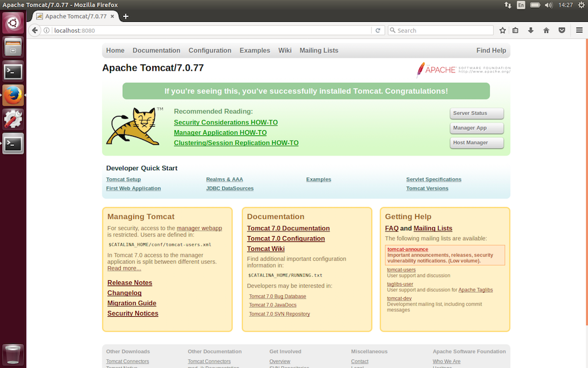This screenshot has width=588, height=368.
Task: Open the Security Notices link
Action: coord(133,313)
